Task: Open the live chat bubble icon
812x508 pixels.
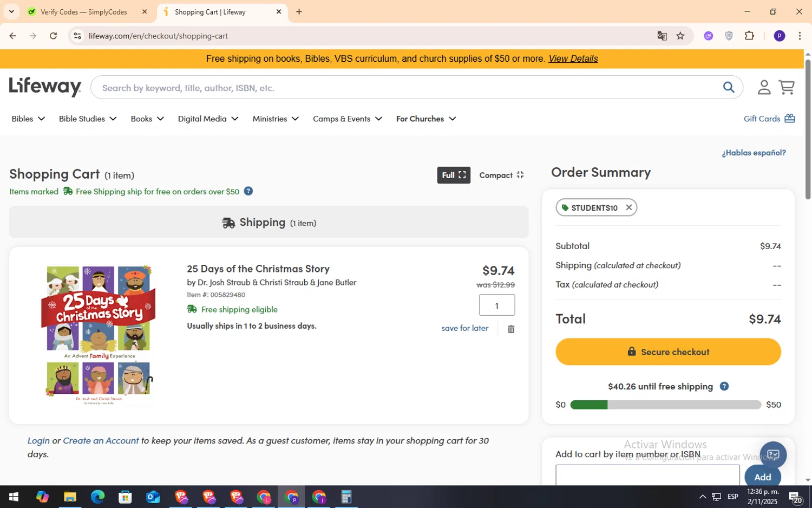Action: (773, 455)
